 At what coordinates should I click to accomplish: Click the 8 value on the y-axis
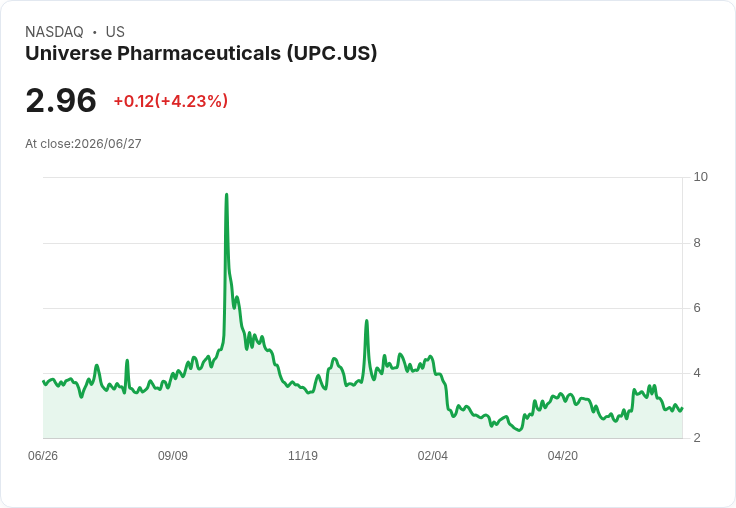697,243
